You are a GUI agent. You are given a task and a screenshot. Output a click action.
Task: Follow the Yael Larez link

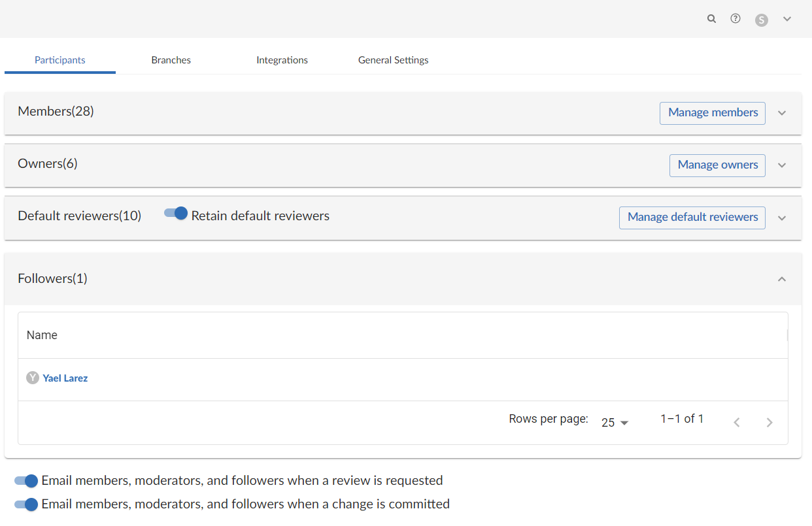point(65,378)
